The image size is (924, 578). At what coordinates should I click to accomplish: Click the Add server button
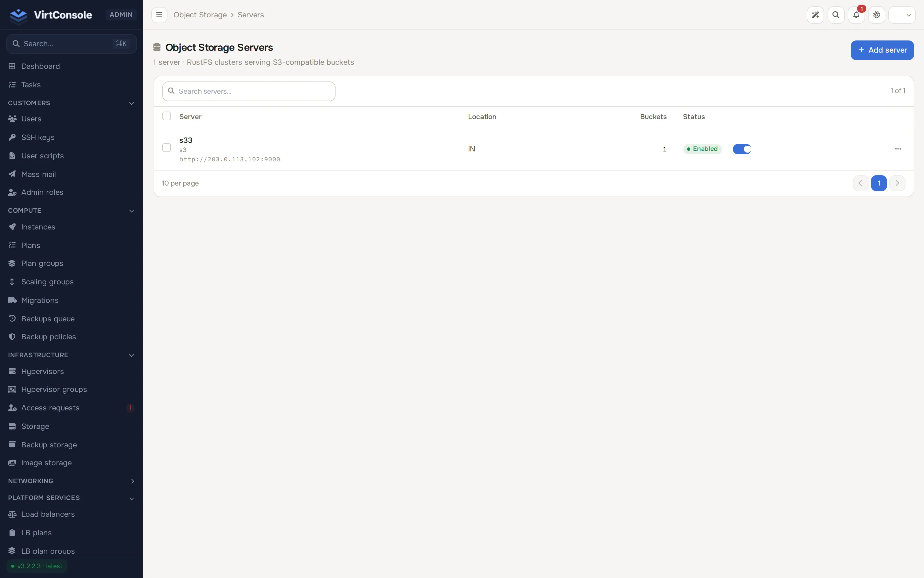point(882,50)
